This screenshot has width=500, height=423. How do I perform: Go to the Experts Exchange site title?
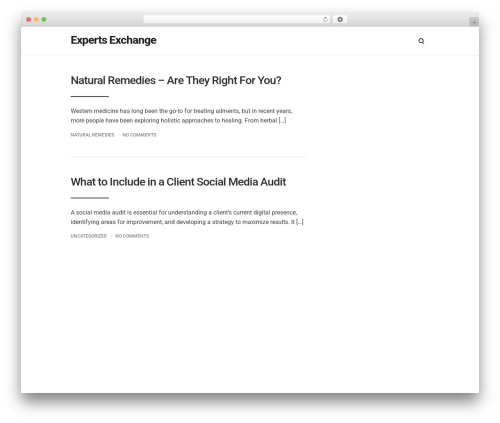pyautogui.click(x=113, y=40)
